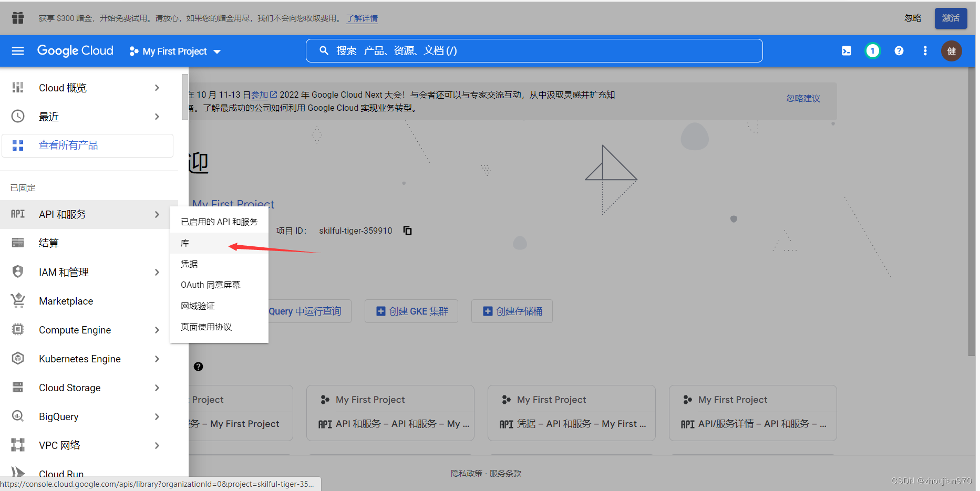Click the Cloud Storage icon

click(x=18, y=387)
